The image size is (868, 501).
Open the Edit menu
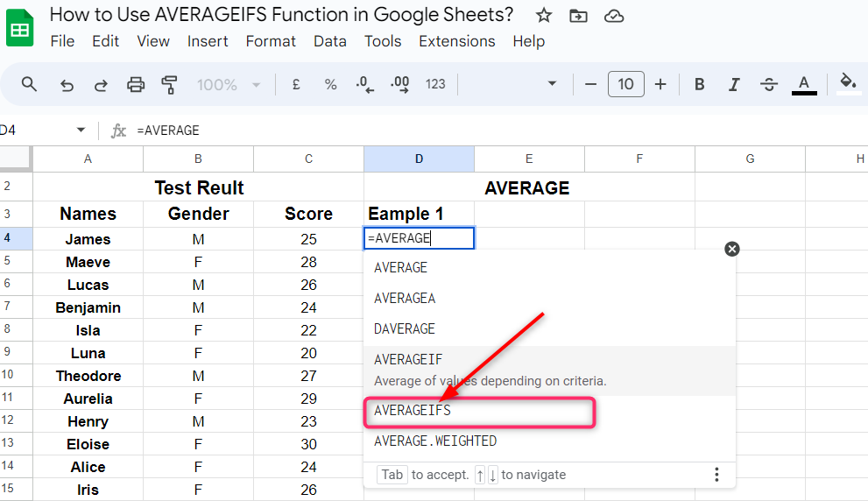pyautogui.click(x=106, y=41)
